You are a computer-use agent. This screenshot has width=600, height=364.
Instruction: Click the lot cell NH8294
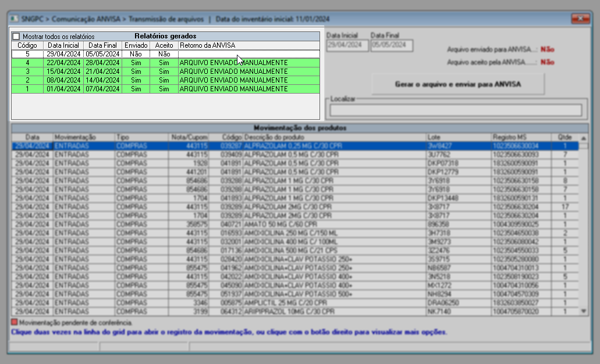tap(459, 294)
